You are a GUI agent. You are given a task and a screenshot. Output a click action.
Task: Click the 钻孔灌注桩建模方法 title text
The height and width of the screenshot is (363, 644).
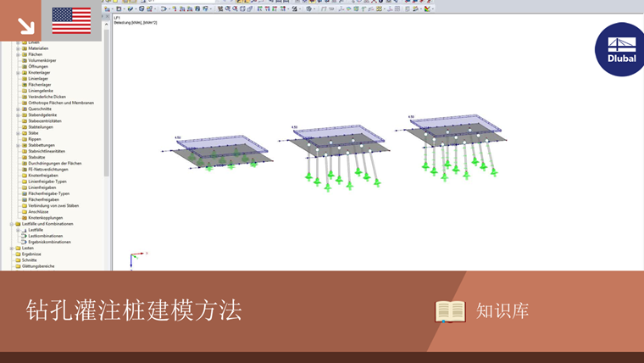click(x=134, y=310)
